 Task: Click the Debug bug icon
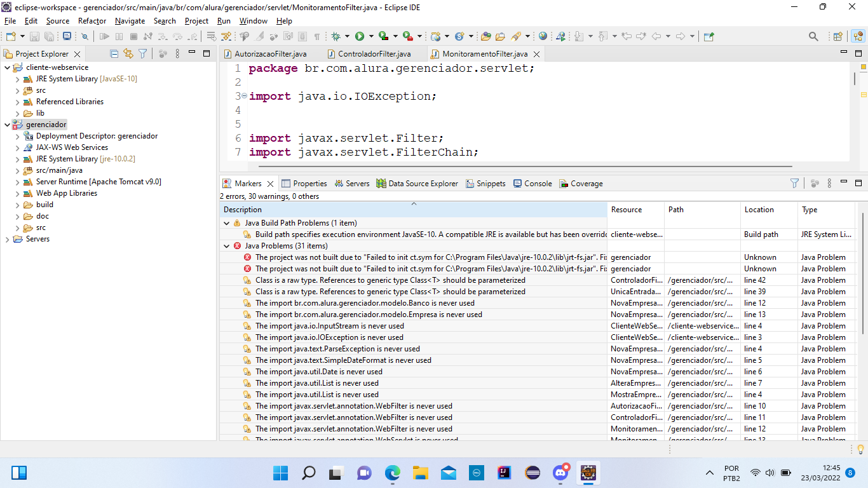[336, 36]
